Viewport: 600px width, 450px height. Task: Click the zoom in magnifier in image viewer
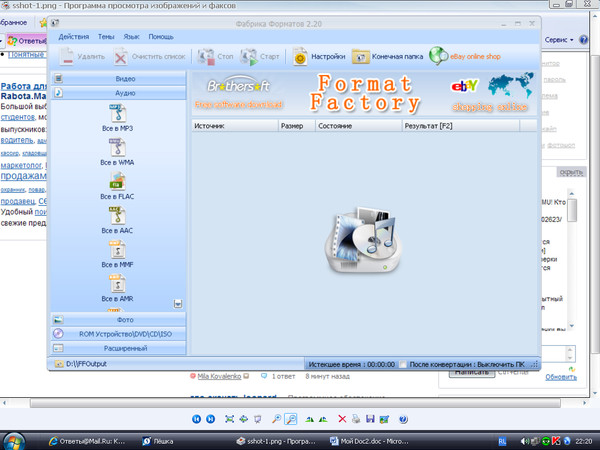pos(276,419)
